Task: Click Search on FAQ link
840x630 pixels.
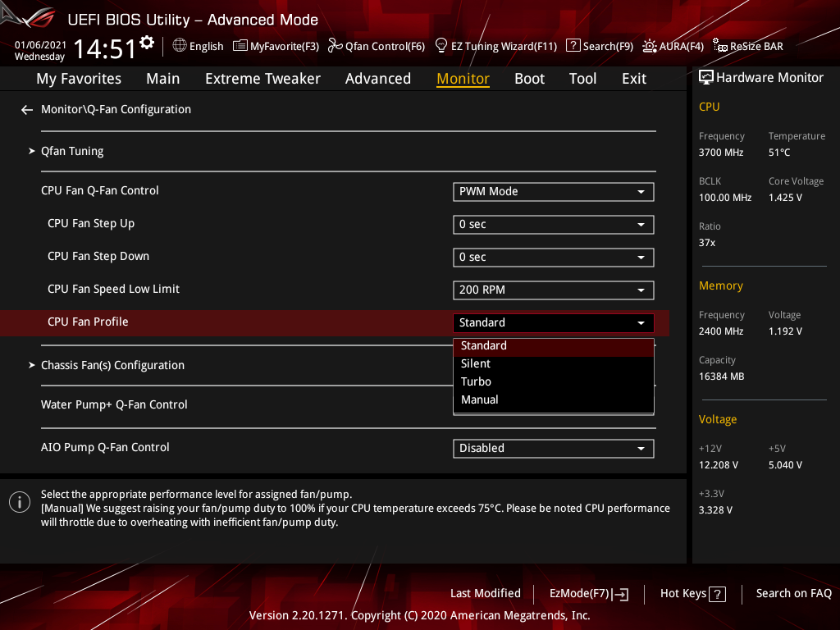Action: [793, 593]
